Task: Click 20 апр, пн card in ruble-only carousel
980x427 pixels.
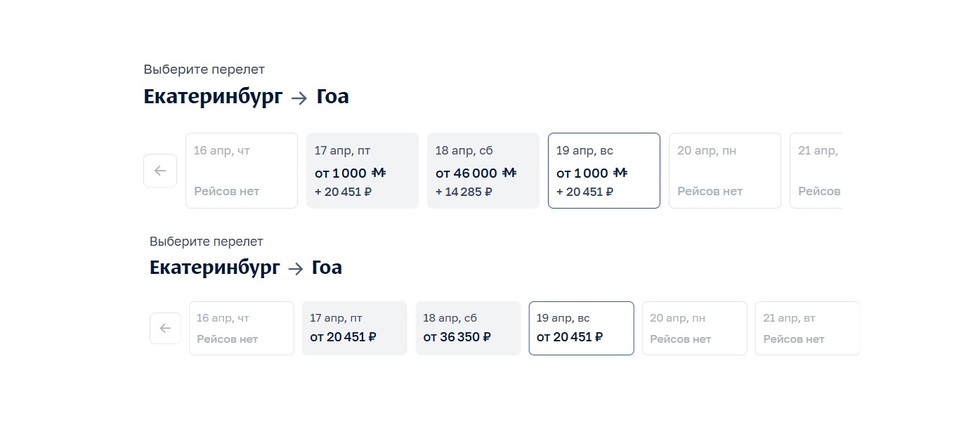Action: click(x=694, y=328)
